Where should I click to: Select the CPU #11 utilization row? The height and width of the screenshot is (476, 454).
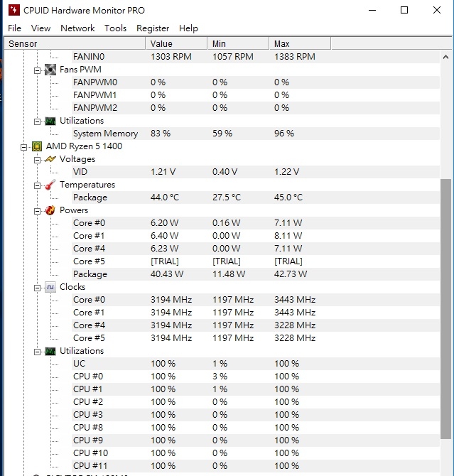click(255, 465)
